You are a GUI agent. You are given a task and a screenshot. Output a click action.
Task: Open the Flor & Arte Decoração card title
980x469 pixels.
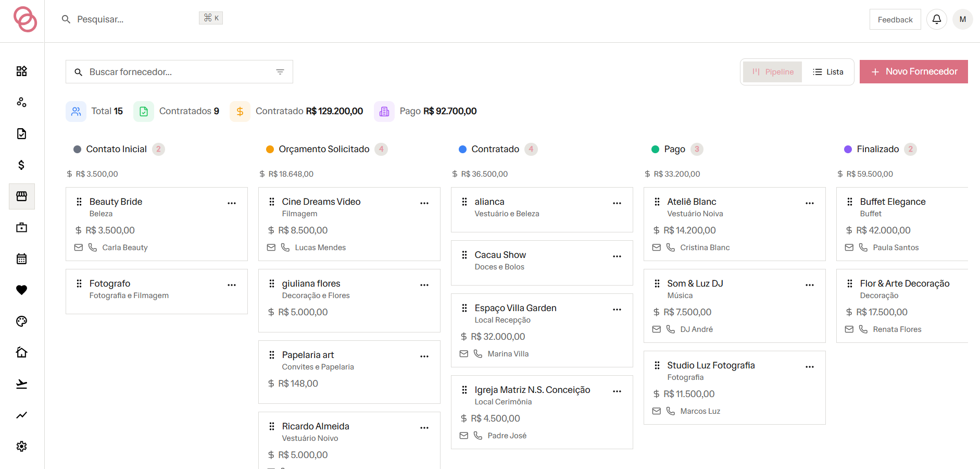[x=904, y=283]
